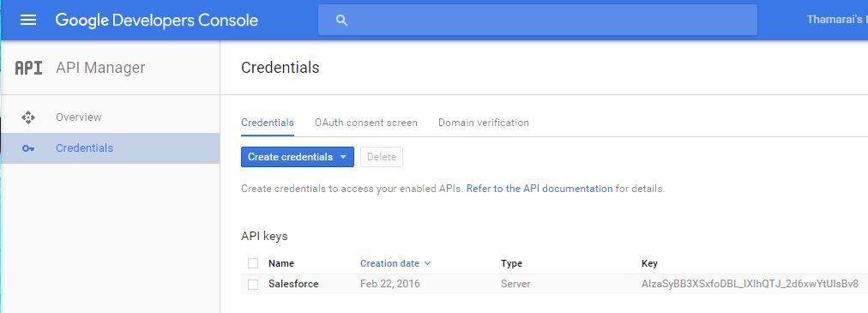Screen dimensions: 868x313
Task: Open the Thamarai's project selector
Action: (x=837, y=20)
